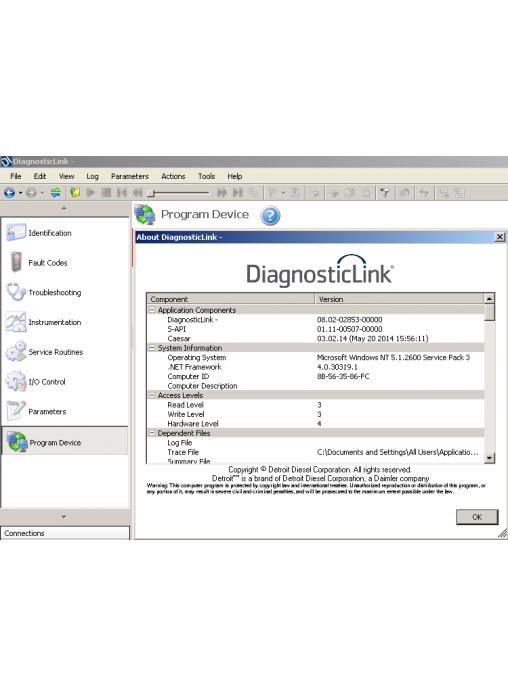Select I/O Control in the sidebar
The image size is (508, 696).
[65, 382]
